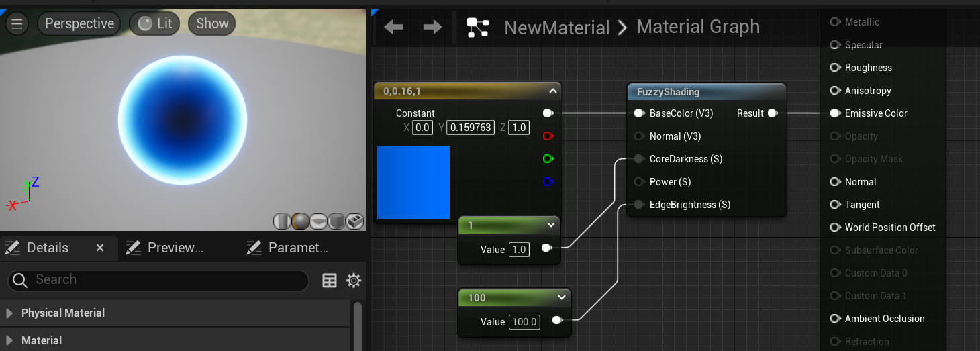Edit the value field showing 100.0
This screenshot has height=351, width=980.
(x=524, y=322)
